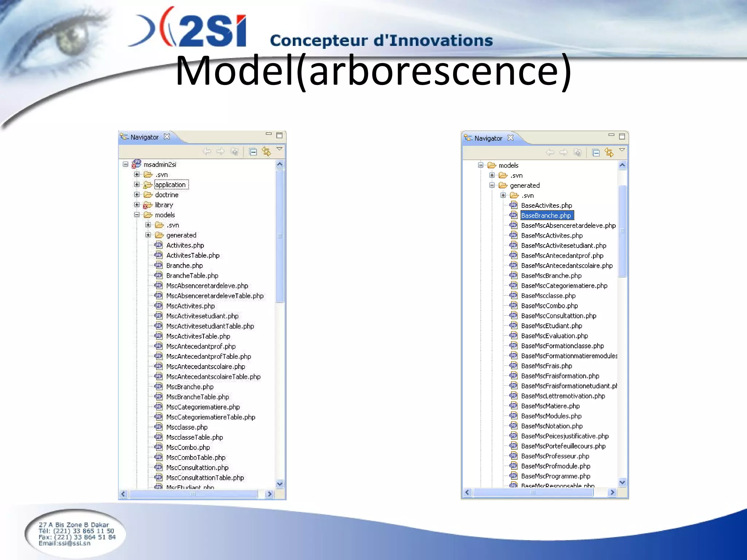Viewport: 747px width, 560px height.
Task: Close the right Navigator tab
Action: coord(511,138)
